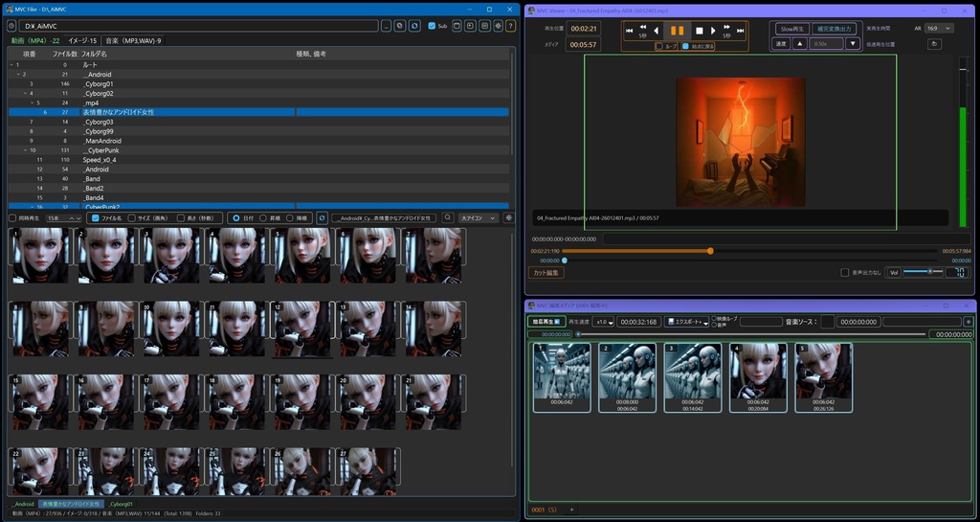Collapse the _mp4 tree node

pos(32,102)
